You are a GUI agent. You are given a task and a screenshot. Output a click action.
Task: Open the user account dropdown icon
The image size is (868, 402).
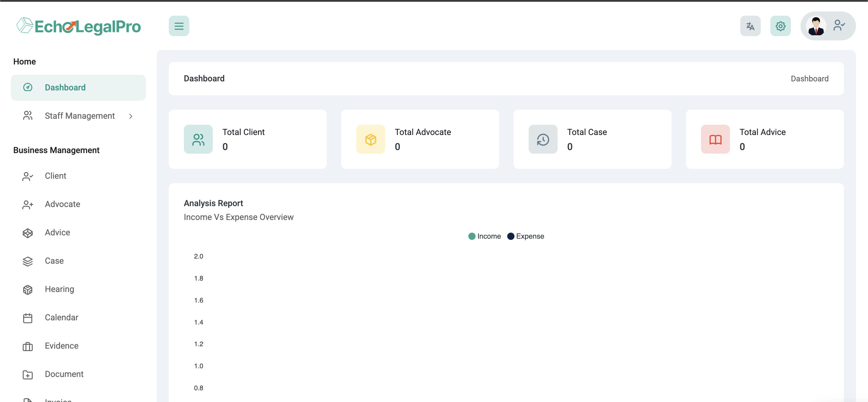[x=839, y=25]
